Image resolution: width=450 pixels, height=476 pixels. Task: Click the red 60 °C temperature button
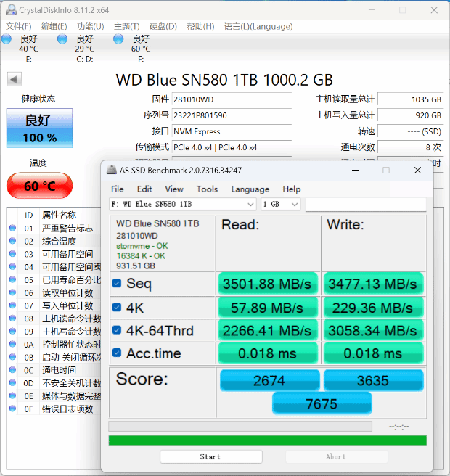click(39, 186)
